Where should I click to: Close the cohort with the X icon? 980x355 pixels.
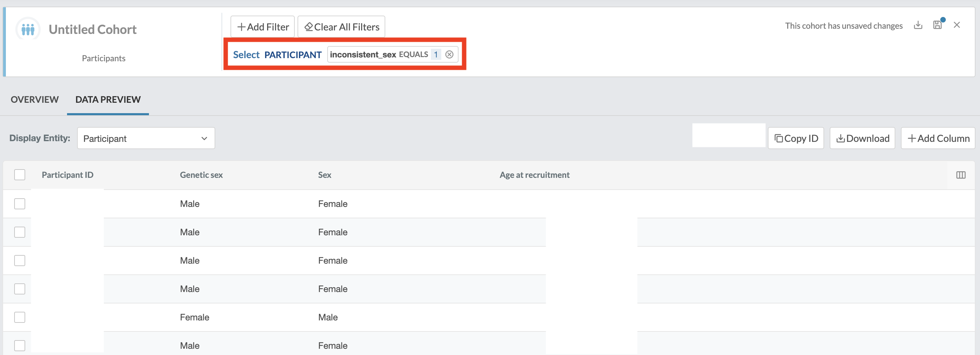tap(957, 25)
